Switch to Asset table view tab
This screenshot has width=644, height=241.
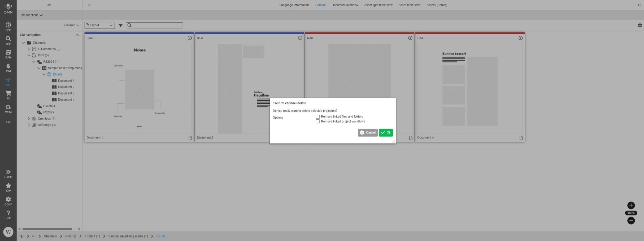409,5
